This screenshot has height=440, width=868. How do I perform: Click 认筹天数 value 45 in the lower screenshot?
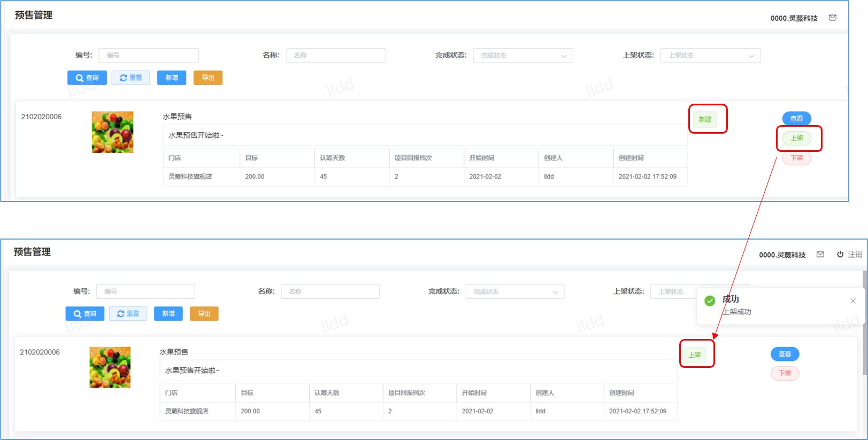(x=318, y=411)
